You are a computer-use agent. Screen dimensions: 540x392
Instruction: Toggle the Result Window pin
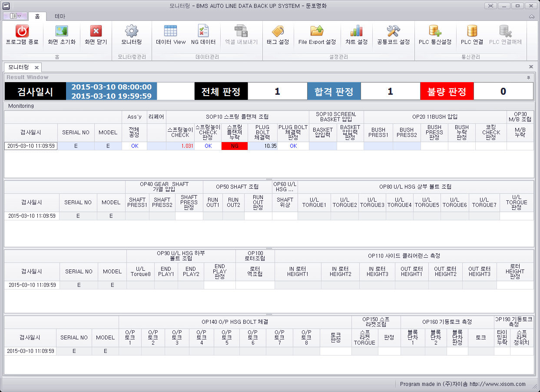click(528, 77)
